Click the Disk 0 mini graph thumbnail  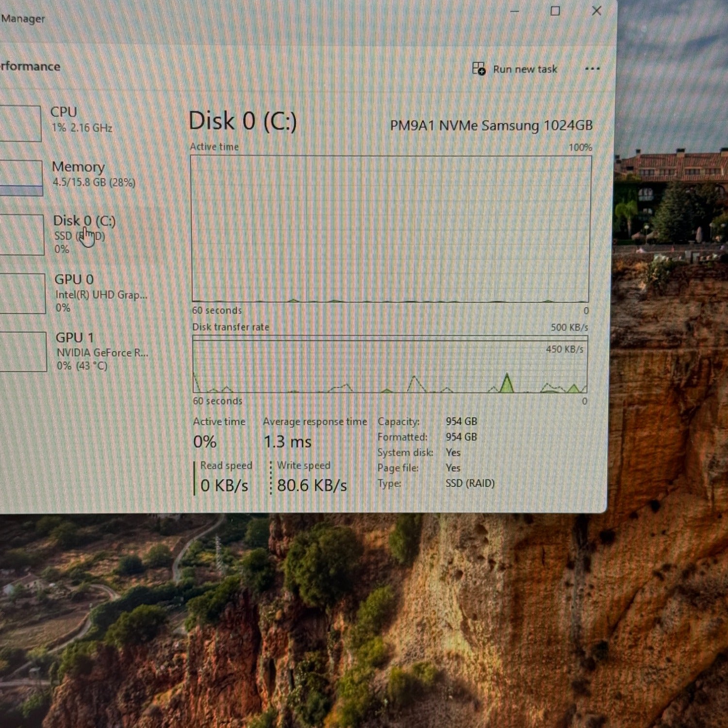coord(21,235)
